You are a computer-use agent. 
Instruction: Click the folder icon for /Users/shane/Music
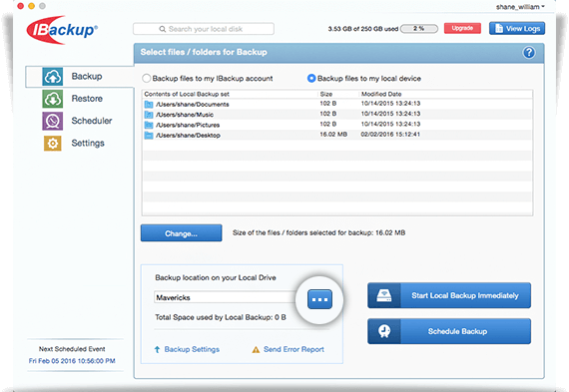click(149, 115)
